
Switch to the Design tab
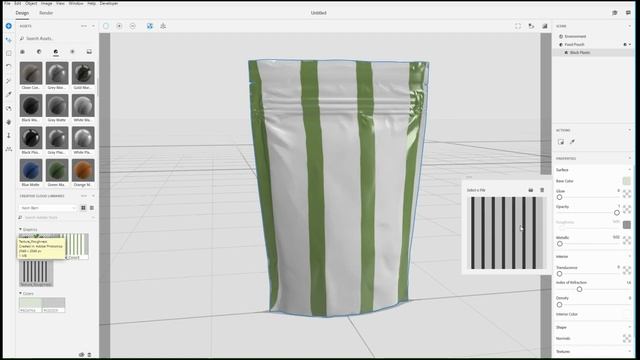(x=22, y=13)
